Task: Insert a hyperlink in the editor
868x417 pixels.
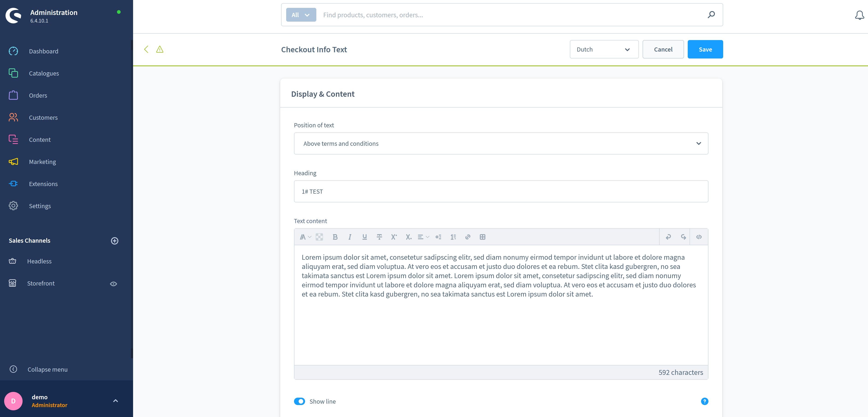Action: 468,237
